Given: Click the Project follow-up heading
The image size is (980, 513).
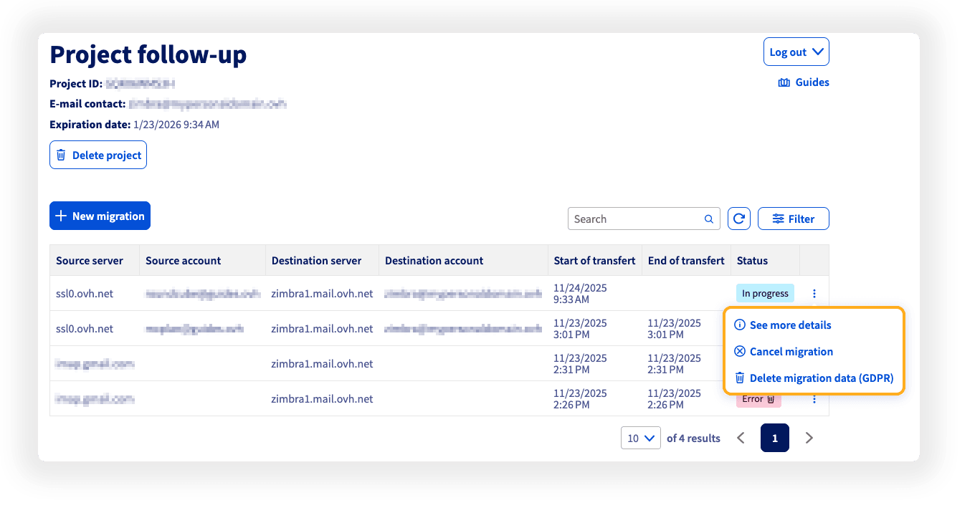Looking at the screenshot, I should (x=148, y=54).
